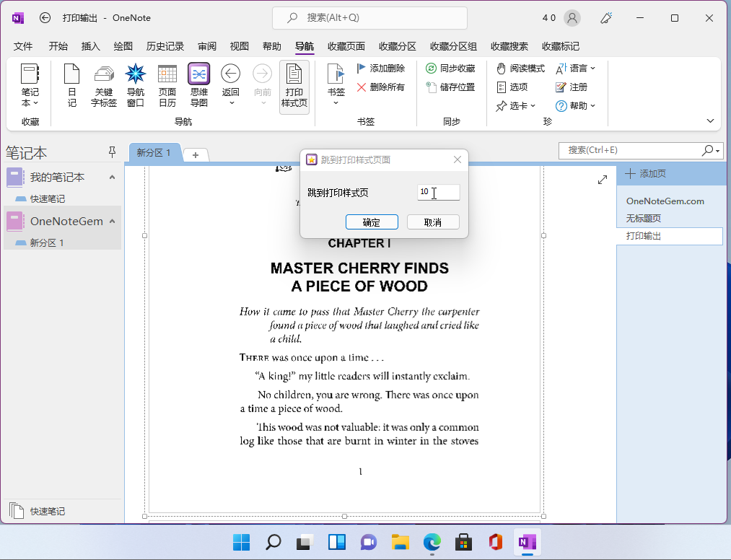The height and width of the screenshot is (560, 731).
Task: Switch to the 开始 Home tab
Action: (x=58, y=46)
